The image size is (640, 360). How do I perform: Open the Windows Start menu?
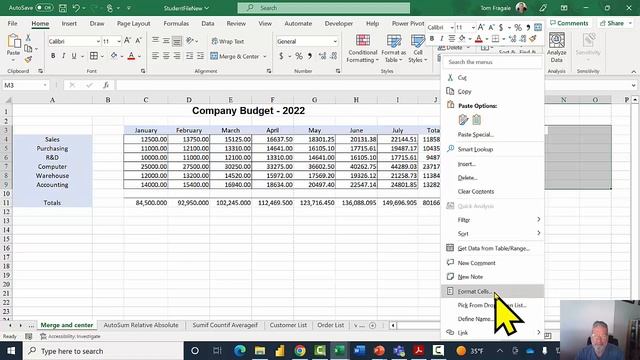11,351
